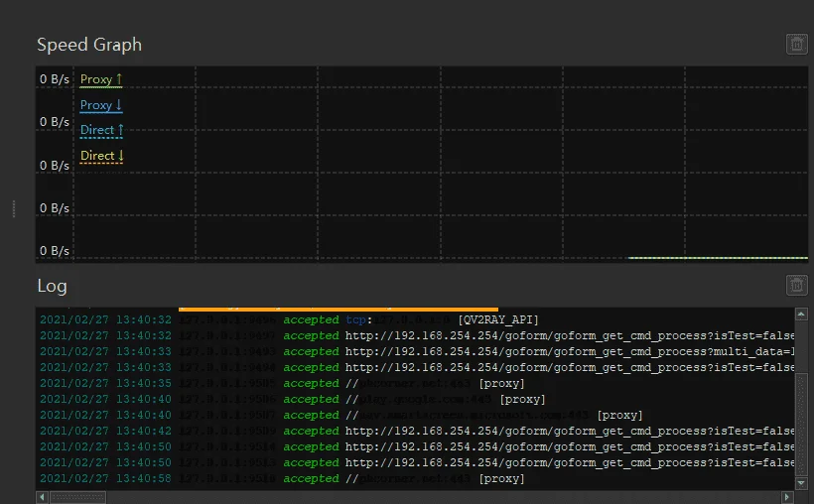Click the left panel splitter handle
Image resolution: width=814 pixels, height=504 pixels.
point(14,208)
